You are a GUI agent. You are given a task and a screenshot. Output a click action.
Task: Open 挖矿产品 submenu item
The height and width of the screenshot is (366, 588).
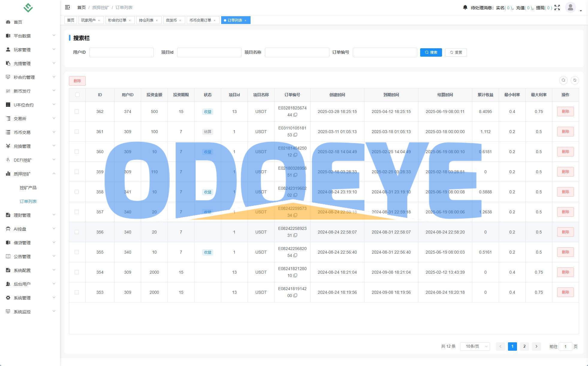pyautogui.click(x=28, y=188)
